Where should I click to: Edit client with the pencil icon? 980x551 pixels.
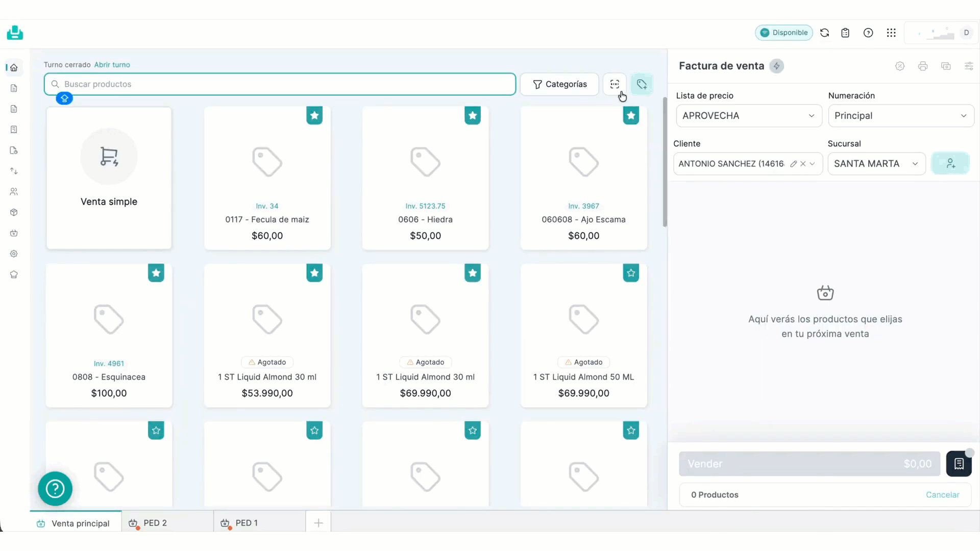(793, 164)
